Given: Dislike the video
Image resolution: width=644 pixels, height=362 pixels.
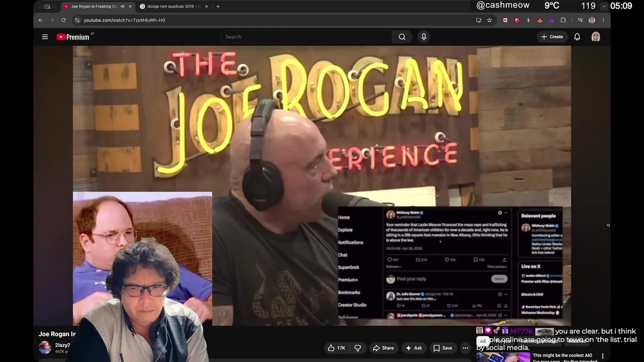Looking at the screenshot, I should [x=358, y=348].
